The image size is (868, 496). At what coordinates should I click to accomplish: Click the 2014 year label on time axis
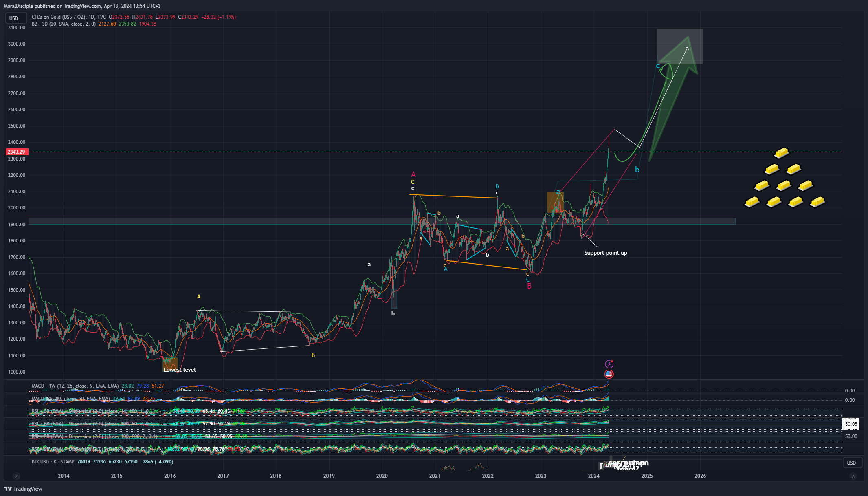tap(64, 476)
